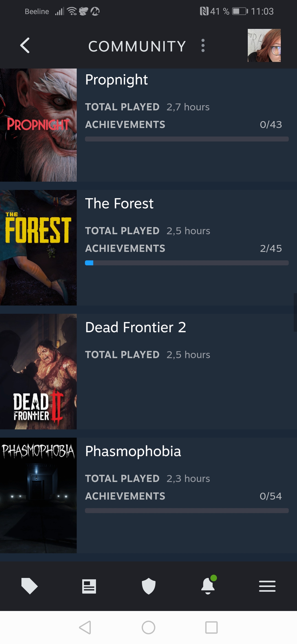Viewport: 297px width, 644px height.
Task: Open the Store tag icon tab
Action: (29, 586)
